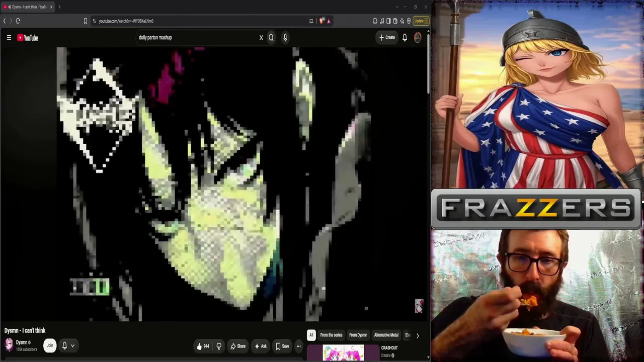
Task: Show more filter chips with right chevron
Action: [x=417, y=335]
